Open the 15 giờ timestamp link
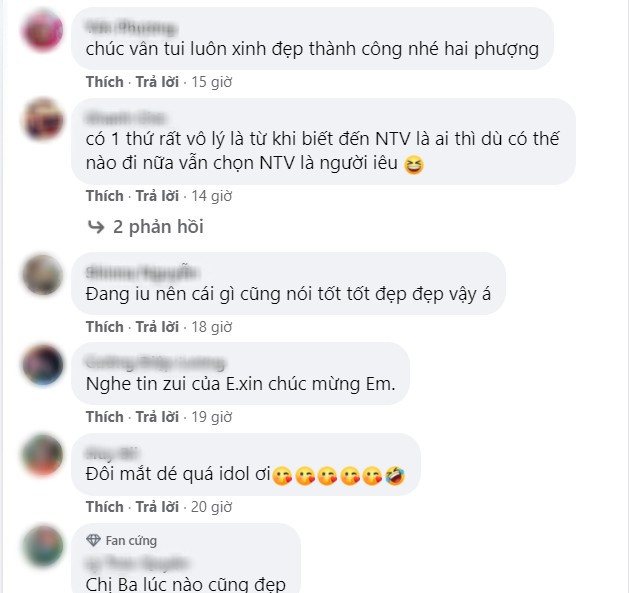This screenshot has width=629, height=593. click(x=211, y=82)
